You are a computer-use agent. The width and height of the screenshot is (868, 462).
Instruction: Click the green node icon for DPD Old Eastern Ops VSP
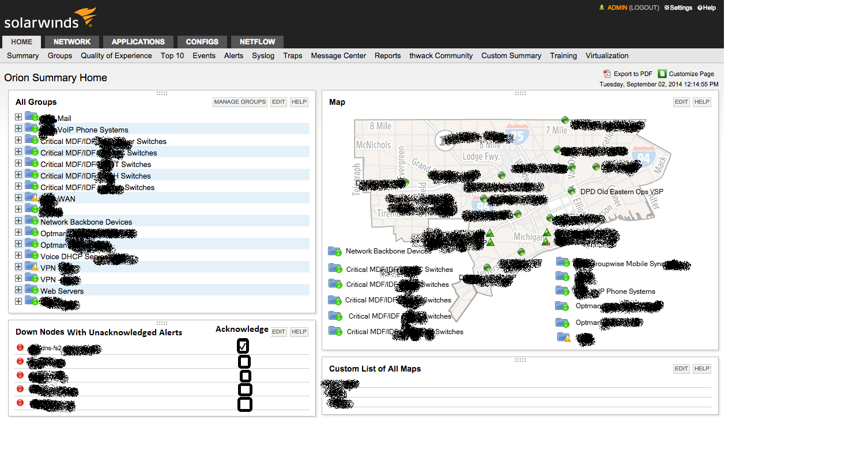coord(571,191)
